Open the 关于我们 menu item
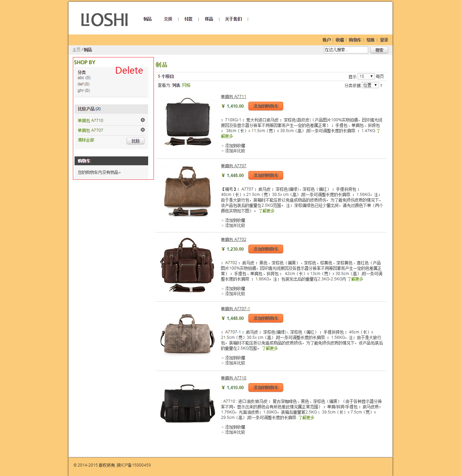461x476 pixels. tap(233, 19)
